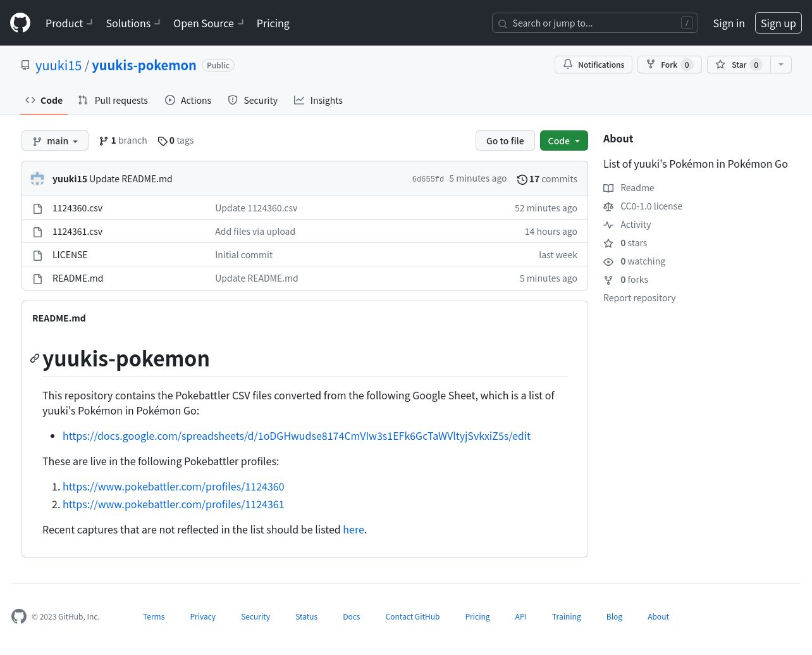Focus the Search or jump to field
The width and height of the screenshot is (812, 655).
[x=594, y=23]
